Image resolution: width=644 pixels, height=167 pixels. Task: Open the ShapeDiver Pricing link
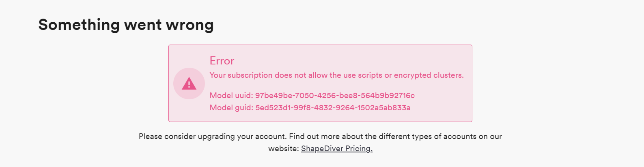click(336, 148)
